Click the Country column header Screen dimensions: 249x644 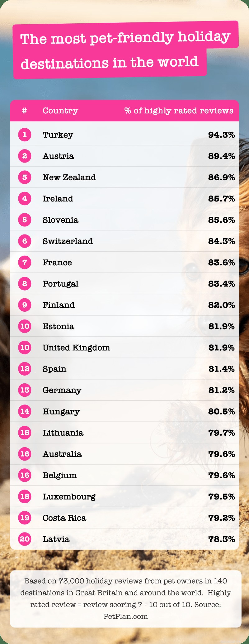(x=60, y=111)
